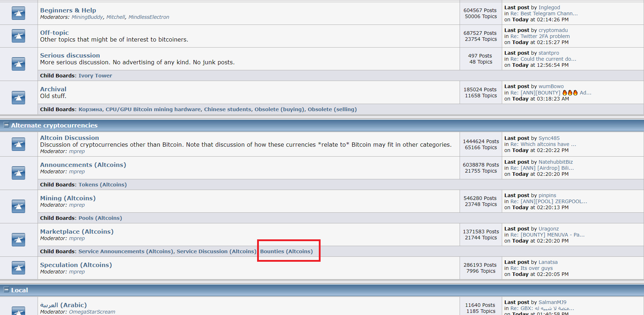Open 'Re: [ANN] [Airdrop] Bili...' post
The height and width of the screenshot is (315, 644).
pos(542,168)
